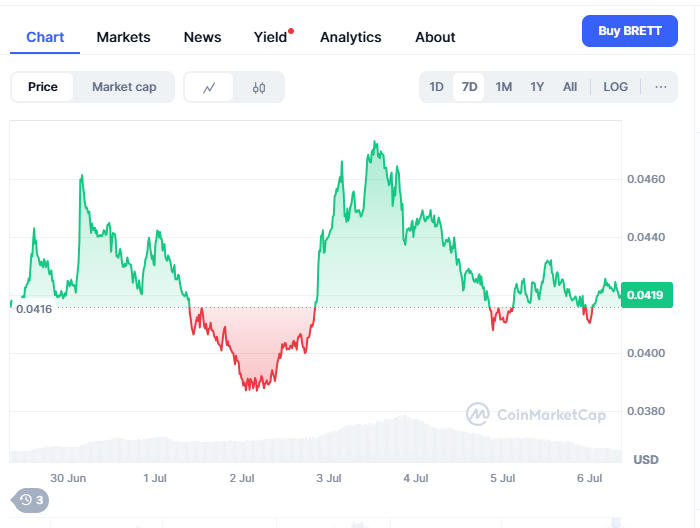Image resolution: width=700 pixels, height=528 pixels.
Task: Select the 1M time range
Action: pos(504,87)
